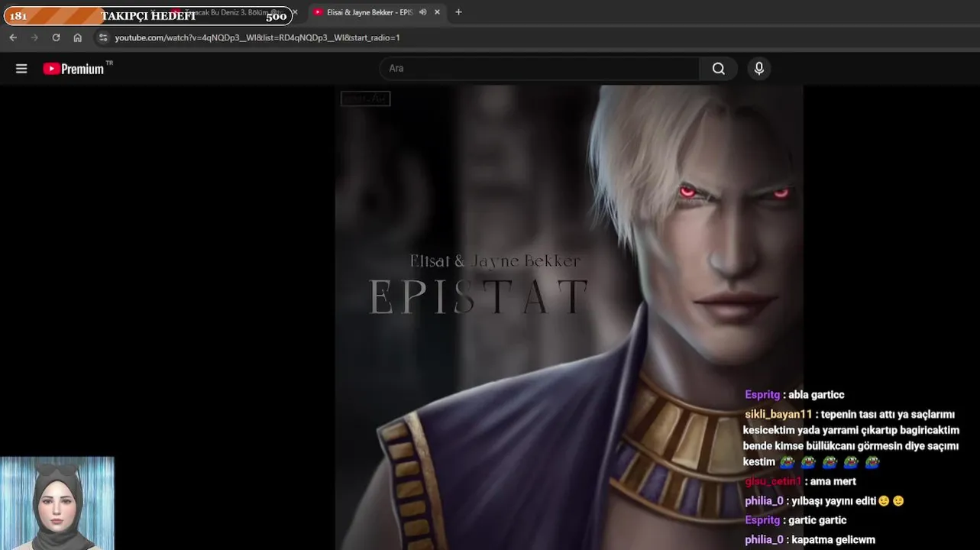980x550 pixels.
Task: Click into the Ara search field
Action: click(x=539, y=69)
